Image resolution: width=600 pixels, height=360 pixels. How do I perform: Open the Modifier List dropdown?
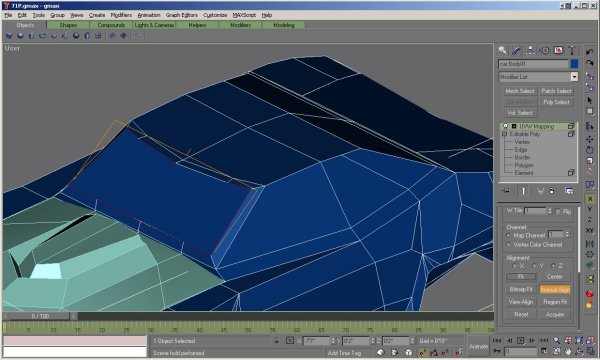coord(574,77)
